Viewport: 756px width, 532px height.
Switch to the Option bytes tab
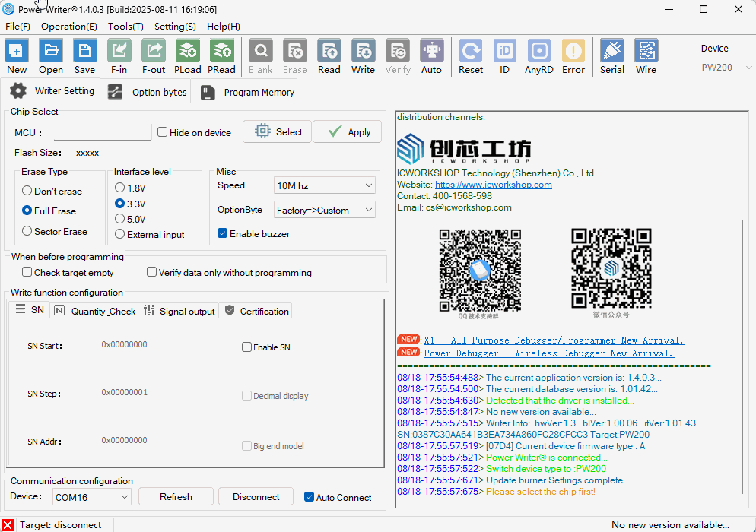(x=146, y=92)
